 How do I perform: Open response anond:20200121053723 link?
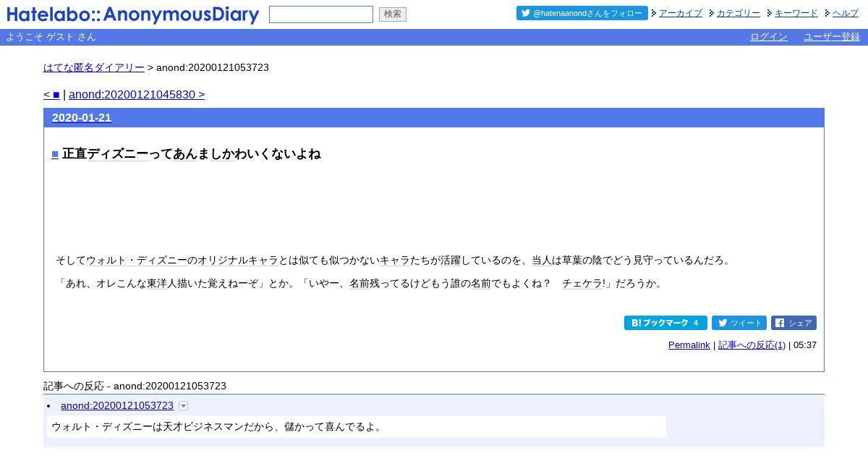tap(117, 405)
